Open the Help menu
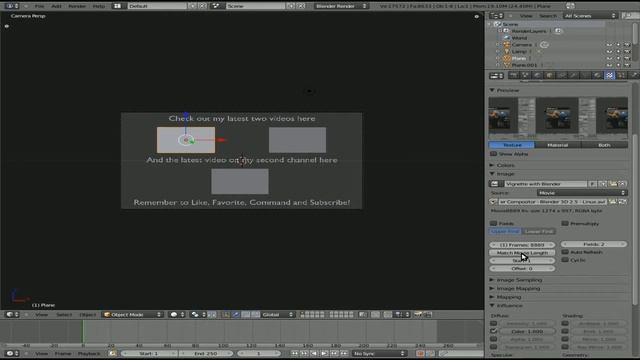640x360 pixels. click(x=99, y=6)
